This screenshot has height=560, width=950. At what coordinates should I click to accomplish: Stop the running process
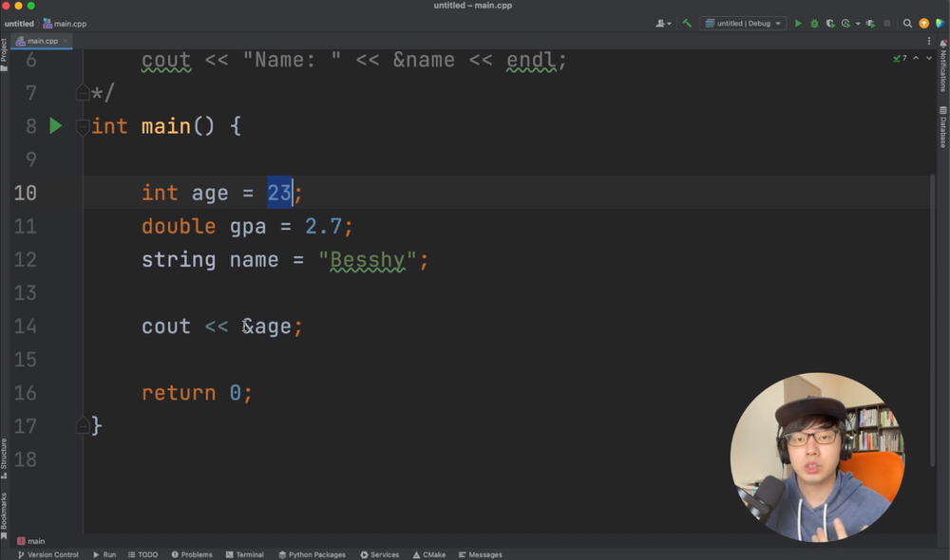point(887,24)
